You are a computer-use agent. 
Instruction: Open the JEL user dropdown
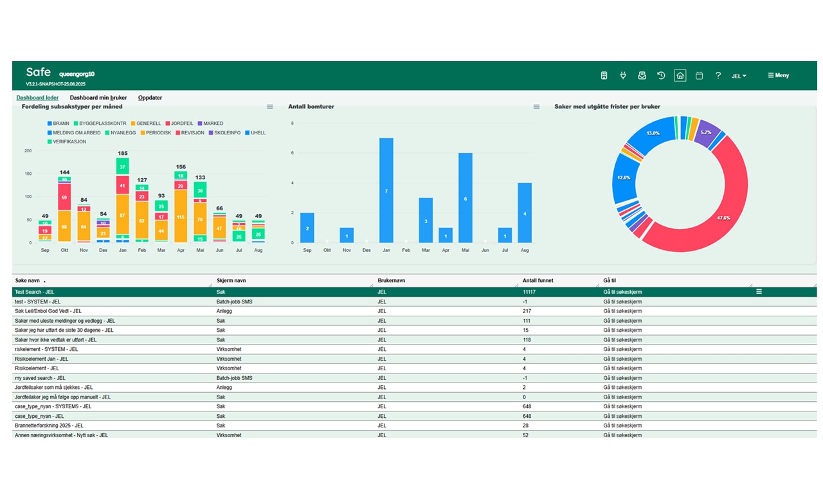coord(739,76)
